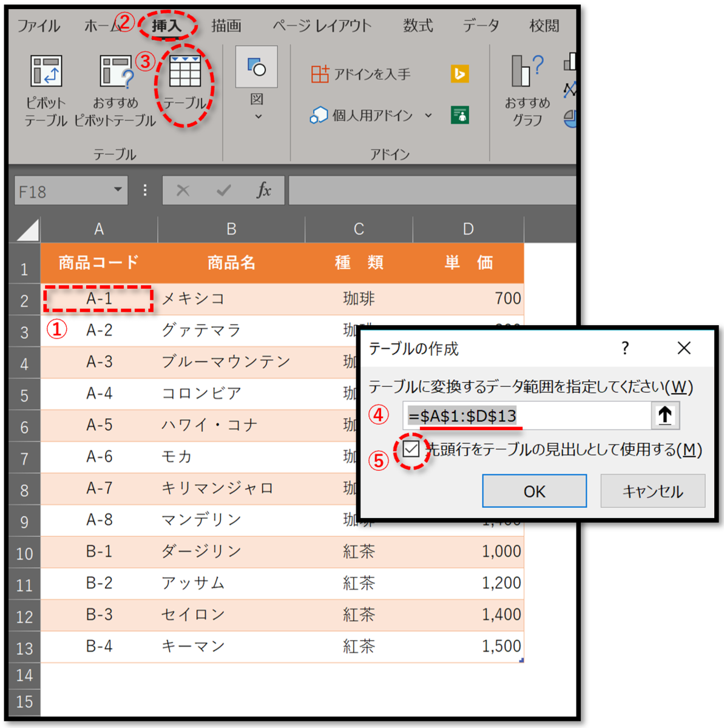Open the データ ribbon tab
Image resolution: width=724 pixels, height=728 pixels.
pos(480,25)
